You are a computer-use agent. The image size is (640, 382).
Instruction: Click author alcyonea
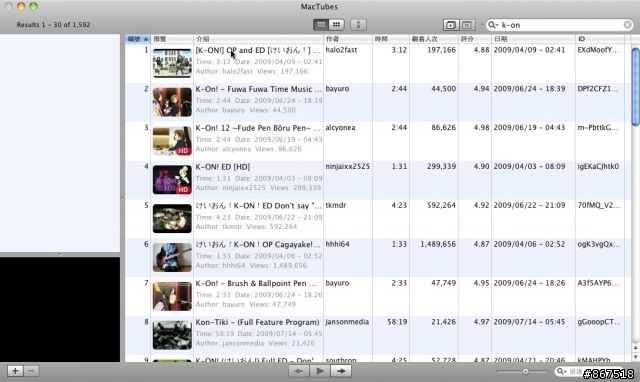tap(340, 128)
